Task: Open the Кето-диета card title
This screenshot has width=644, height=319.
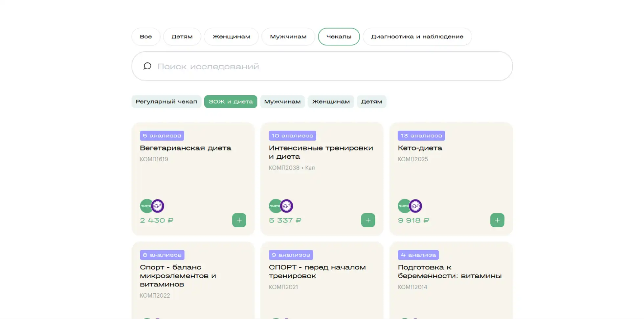Action: click(420, 148)
